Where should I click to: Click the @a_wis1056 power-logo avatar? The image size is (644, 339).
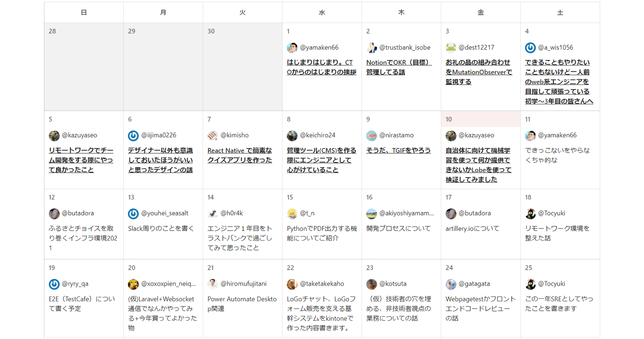coord(530,48)
